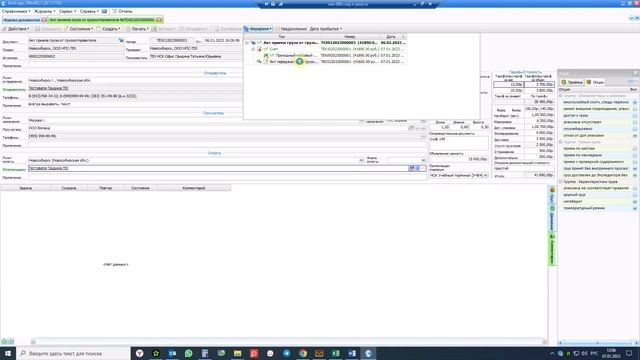Click the Объявленная ценность field
This screenshot has height=360, width=640.
(459, 159)
